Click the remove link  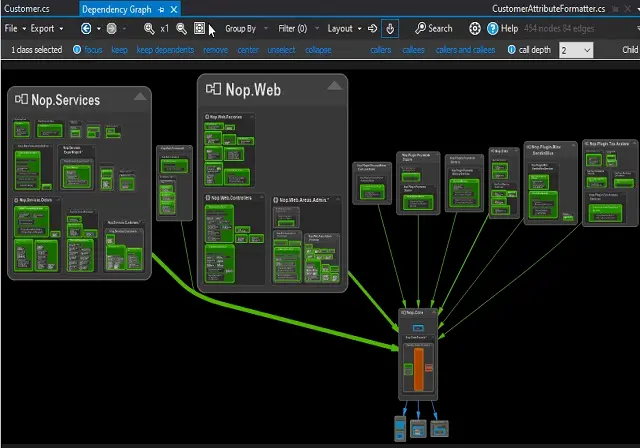216,50
